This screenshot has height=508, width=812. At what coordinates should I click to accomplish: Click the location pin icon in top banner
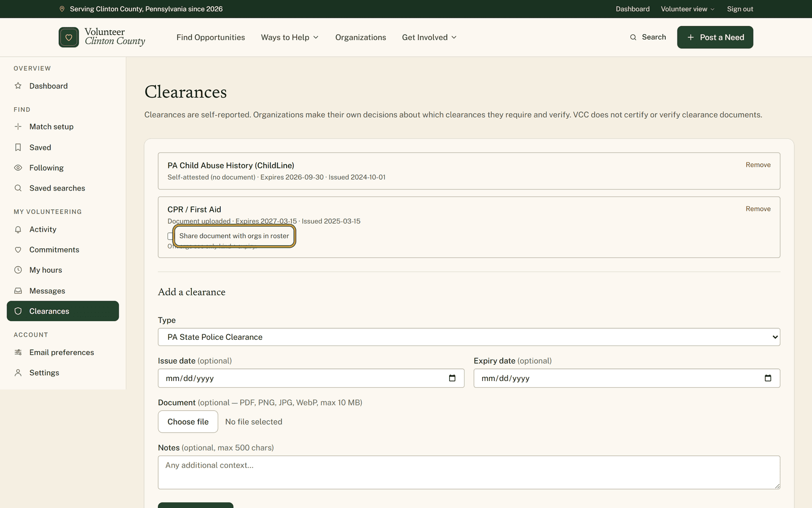[62, 9]
